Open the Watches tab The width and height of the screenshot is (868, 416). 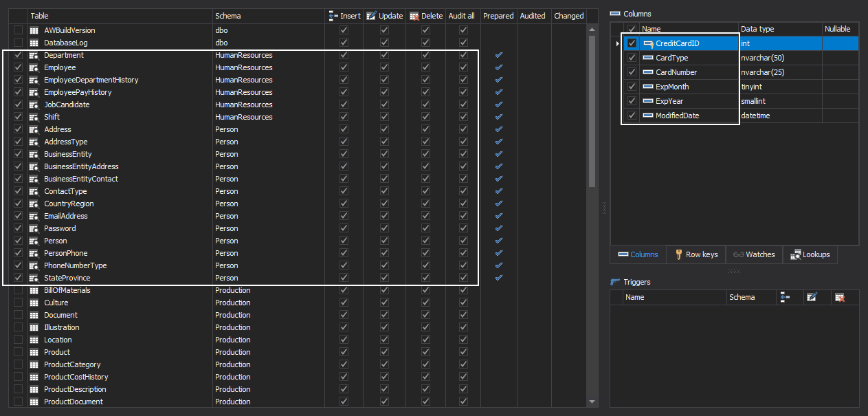(x=754, y=254)
